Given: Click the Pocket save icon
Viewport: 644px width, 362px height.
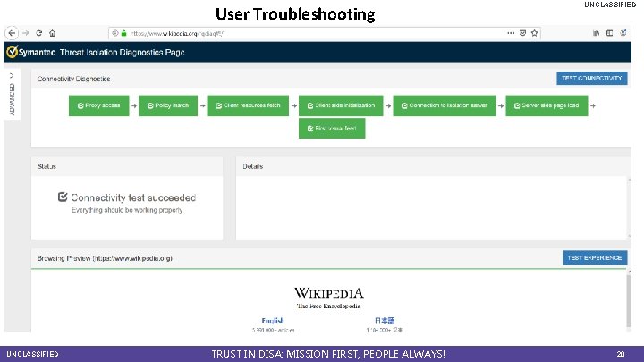Looking at the screenshot, I should click(522, 33).
